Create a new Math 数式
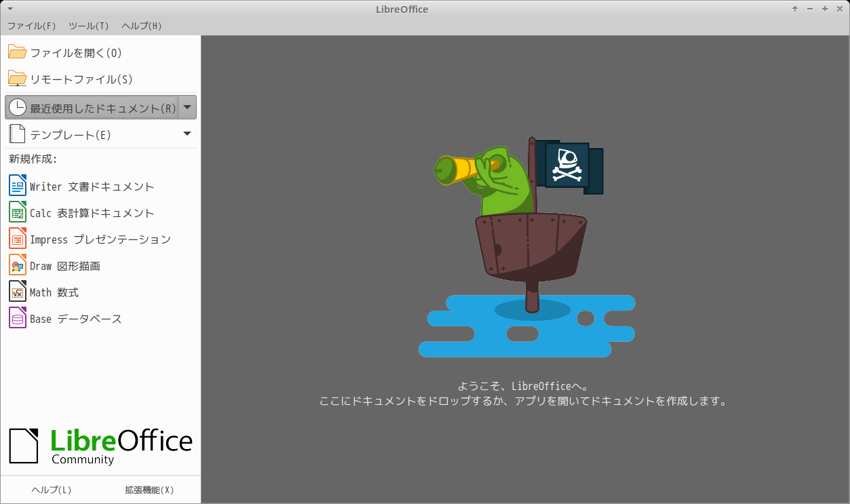This screenshot has height=504, width=850. 54,292
